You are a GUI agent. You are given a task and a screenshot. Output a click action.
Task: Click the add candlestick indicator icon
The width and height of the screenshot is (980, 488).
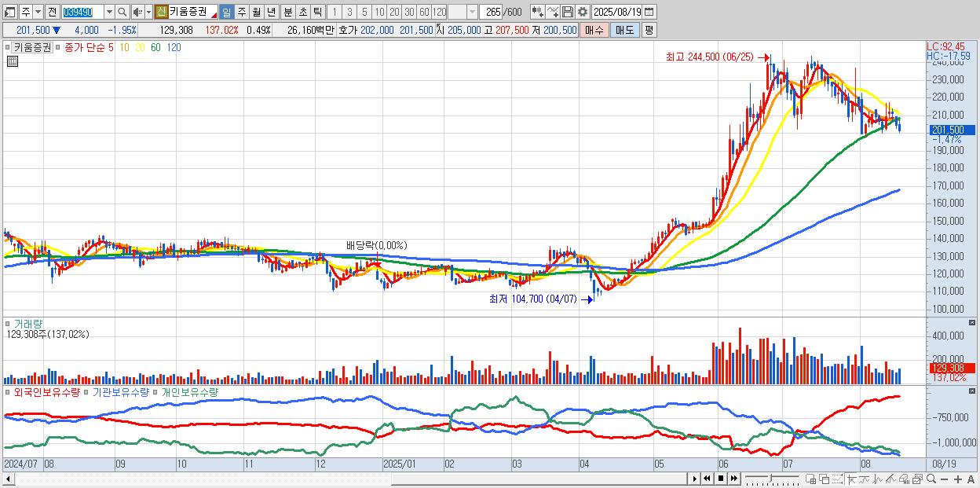click(538, 12)
